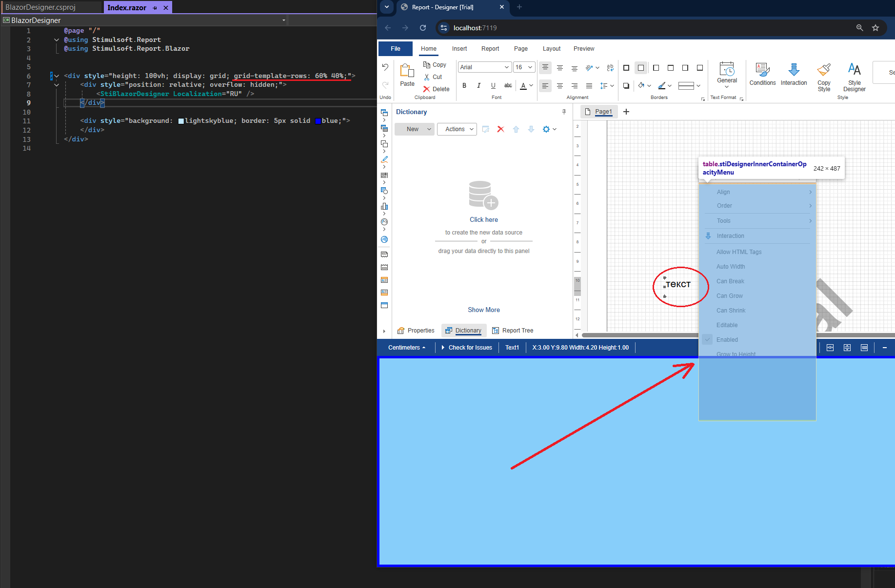Add a new page with the plus button
895x588 pixels.
626,112
